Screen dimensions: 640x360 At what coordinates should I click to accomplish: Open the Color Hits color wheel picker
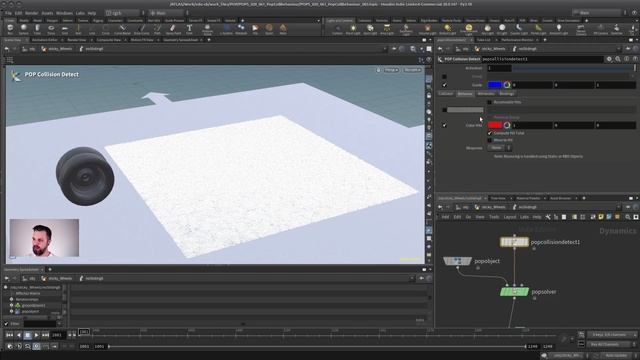[507, 125]
